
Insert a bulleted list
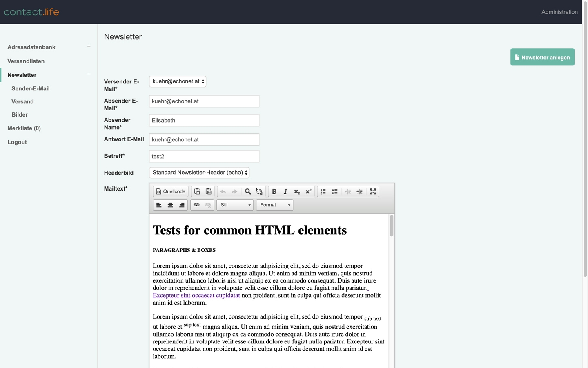[334, 191]
